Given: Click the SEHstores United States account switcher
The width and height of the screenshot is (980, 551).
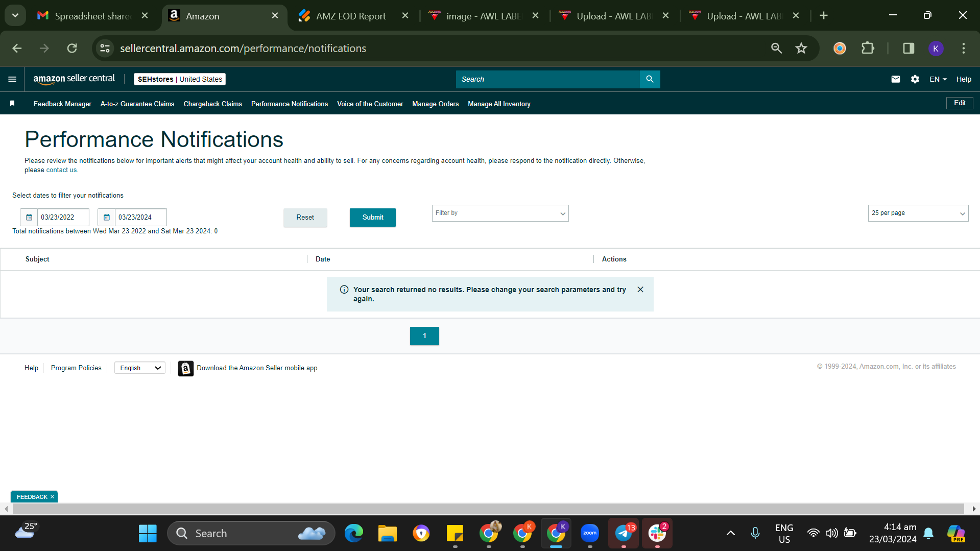Looking at the screenshot, I should [180, 79].
